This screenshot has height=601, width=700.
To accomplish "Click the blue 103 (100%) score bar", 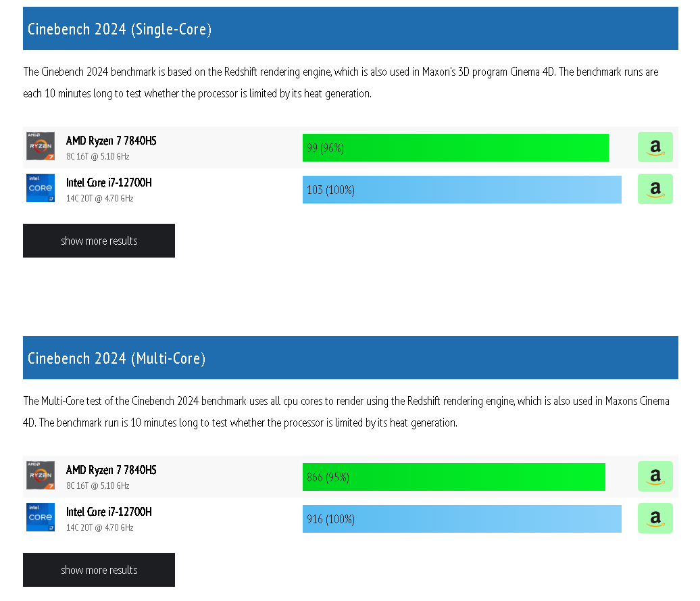I will tap(462, 190).
